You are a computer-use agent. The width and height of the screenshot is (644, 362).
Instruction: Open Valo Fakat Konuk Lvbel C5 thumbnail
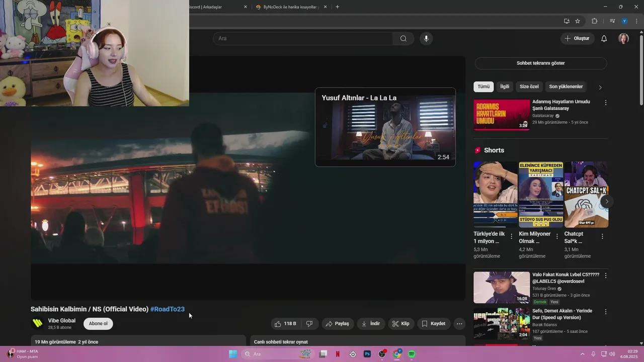coord(502,288)
